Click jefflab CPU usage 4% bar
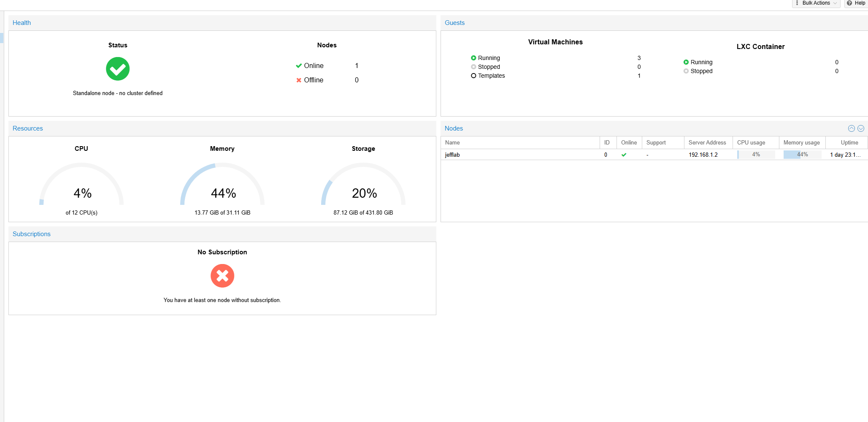Viewport: 868px width, 422px height. click(756, 155)
